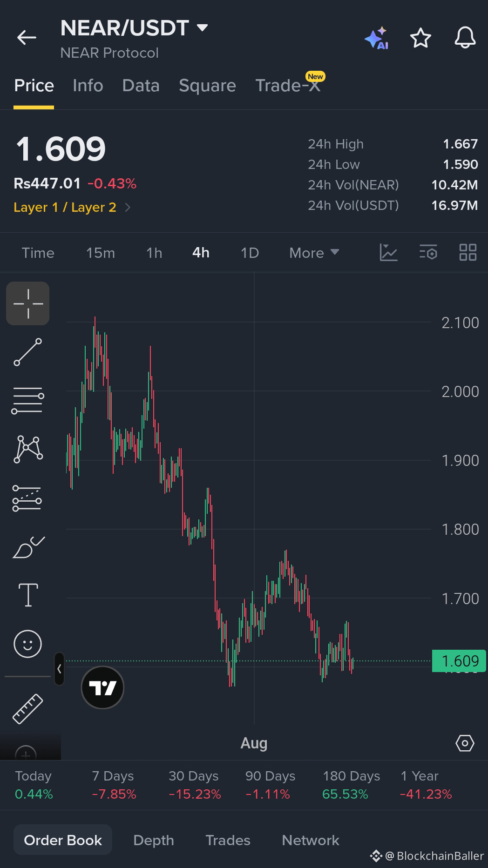Select the Today 0.44% performance
The height and width of the screenshot is (868, 488).
point(34,785)
